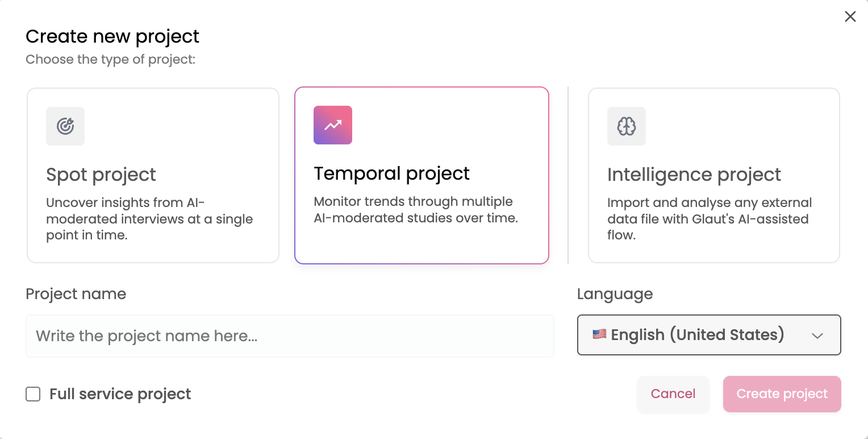868x439 pixels.
Task: Click the Cancel button
Action: [x=673, y=394]
